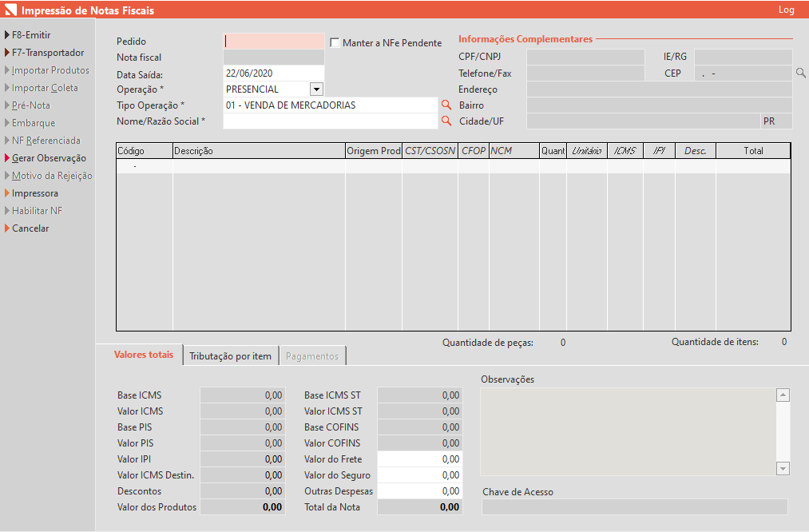Click the Origem Prod column header

click(374, 151)
